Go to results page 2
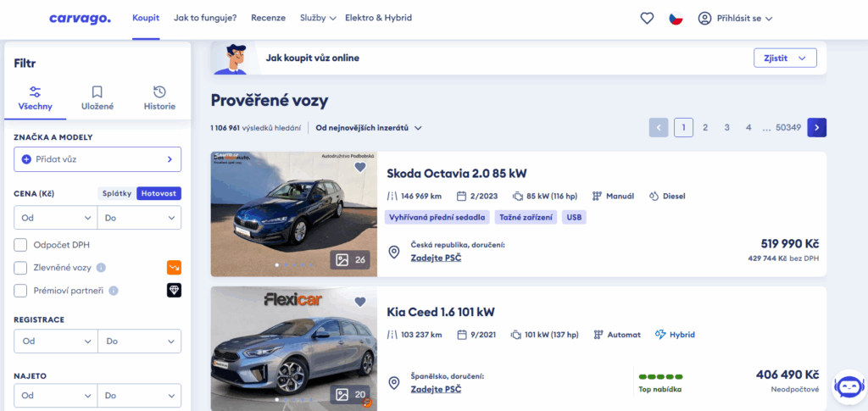Screen dimensions: 868x411 705,128
